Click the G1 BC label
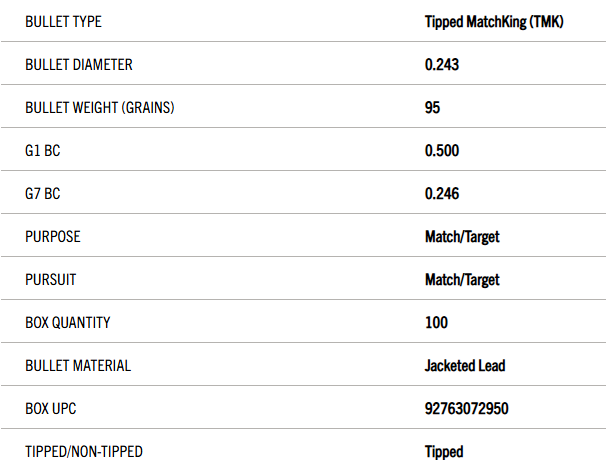 coord(43,151)
